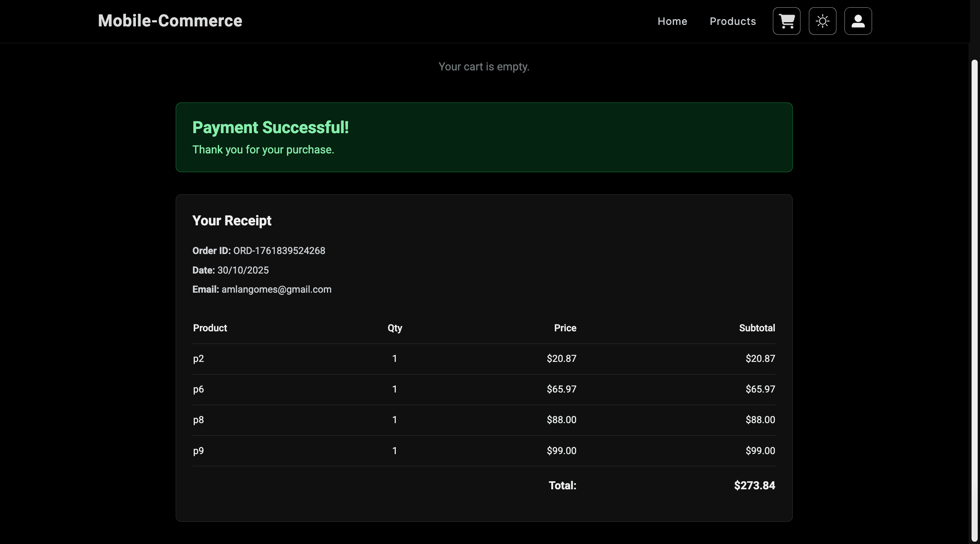
Task: Click the cart icon in the navbar
Action: coord(786,21)
